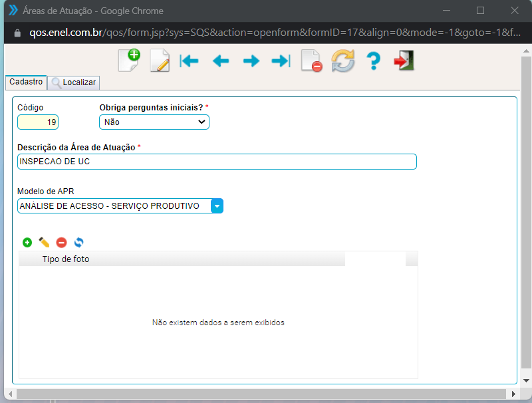This screenshot has width=532, height=403.
Task: Refresh the form data
Action: click(x=343, y=61)
